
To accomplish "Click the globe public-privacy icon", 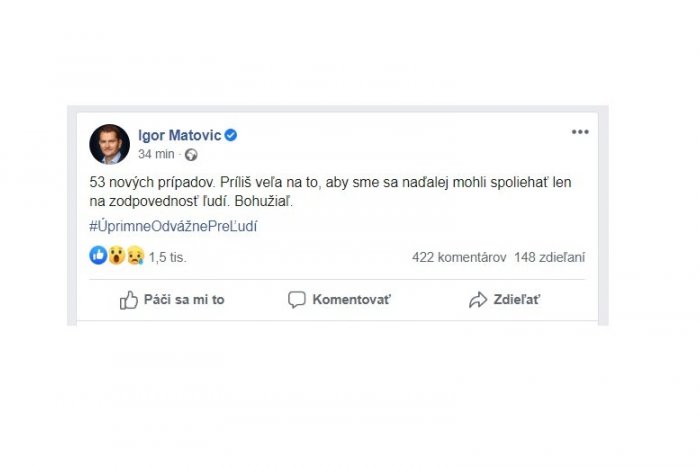I will [x=191, y=155].
